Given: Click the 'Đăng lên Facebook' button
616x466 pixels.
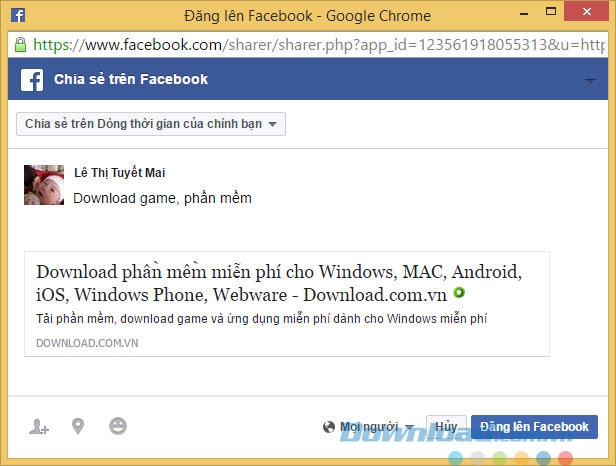Looking at the screenshot, I should 534,427.
